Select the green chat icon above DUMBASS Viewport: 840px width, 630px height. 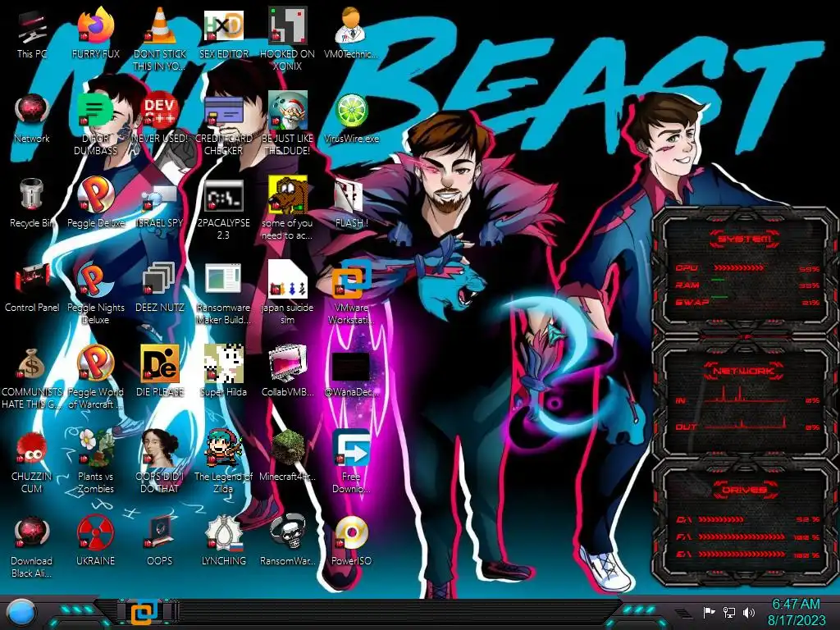pos(96,111)
